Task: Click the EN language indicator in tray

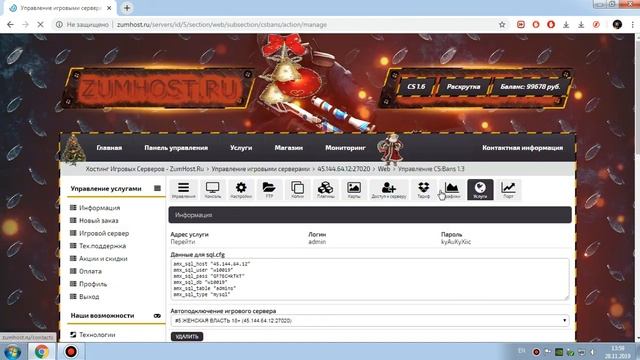Action: (521, 351)
